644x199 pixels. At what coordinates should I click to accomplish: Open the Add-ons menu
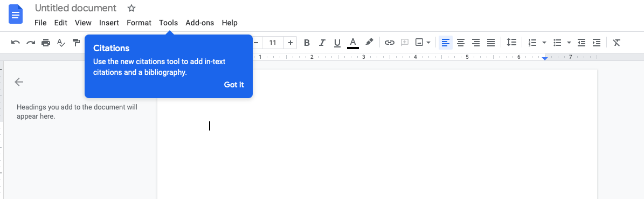(x=199, y=23)
